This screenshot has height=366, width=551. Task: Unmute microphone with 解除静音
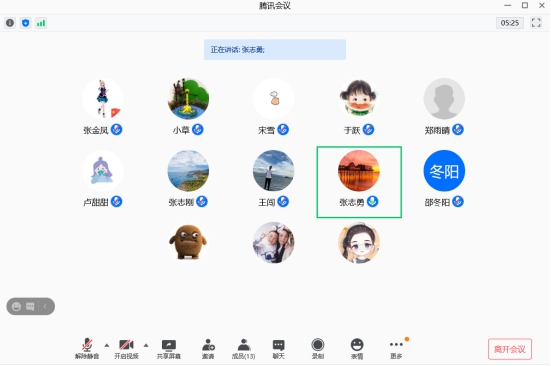(87, 349)
